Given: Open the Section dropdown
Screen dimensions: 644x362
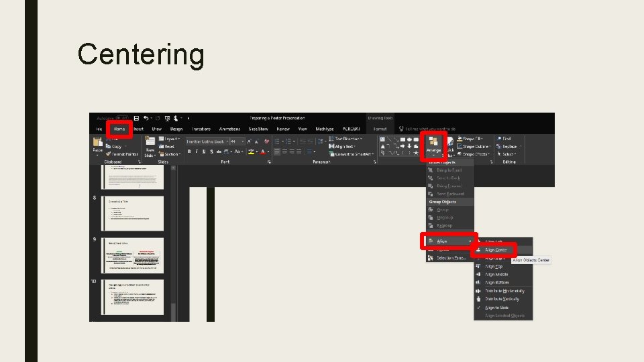Looking at the screenshot, I should (x=170, y=154).
